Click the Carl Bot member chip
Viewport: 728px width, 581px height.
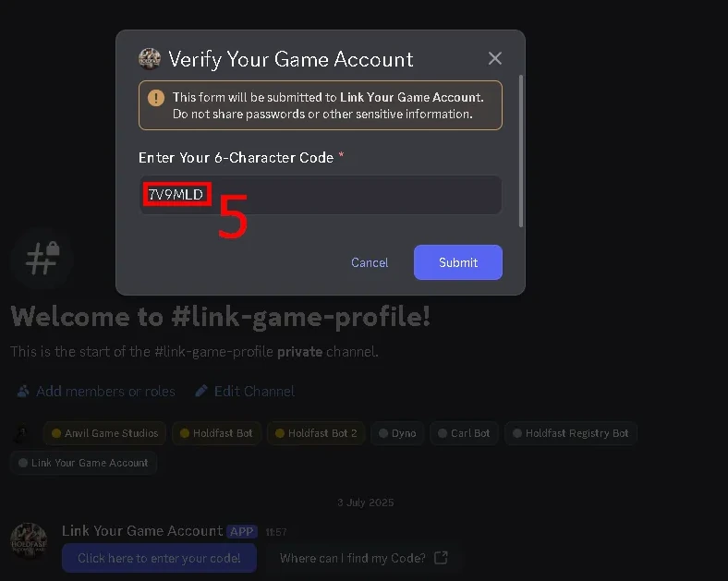tap(464, 433)
